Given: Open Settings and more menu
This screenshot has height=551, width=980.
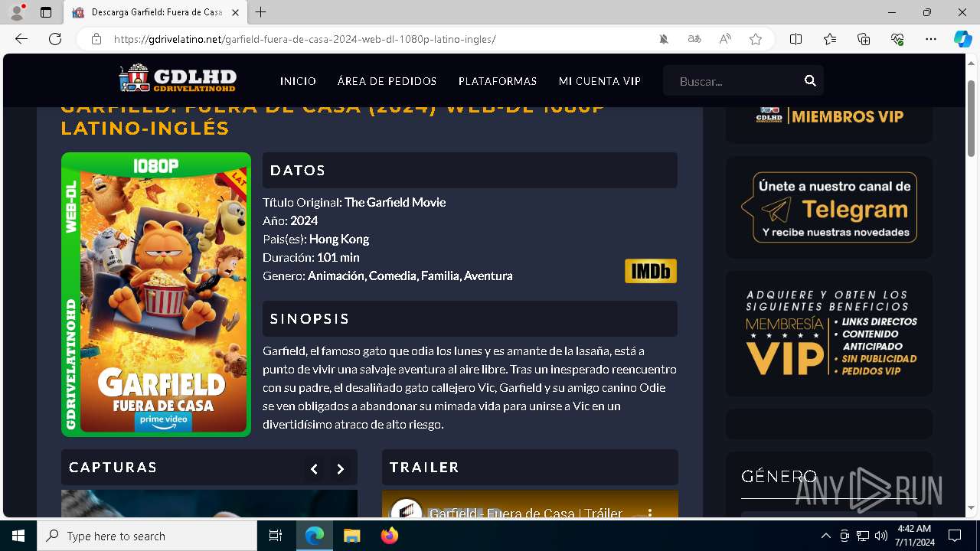Looking at the screenshot, I should (931, 39).
